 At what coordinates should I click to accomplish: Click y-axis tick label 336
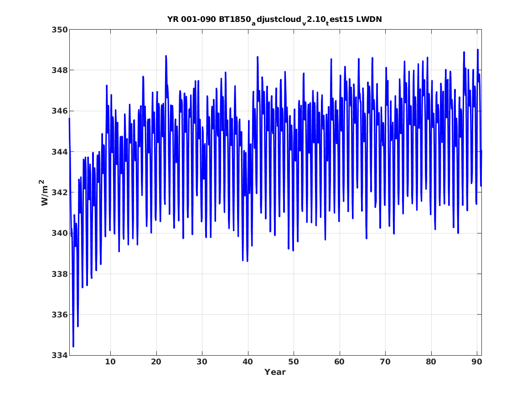(59, 315)
